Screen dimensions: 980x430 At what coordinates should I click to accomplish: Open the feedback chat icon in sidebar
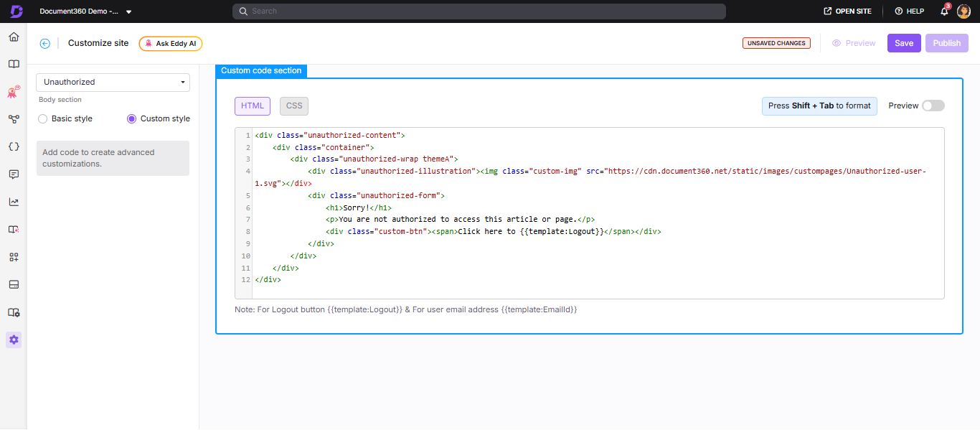(14, 174)
